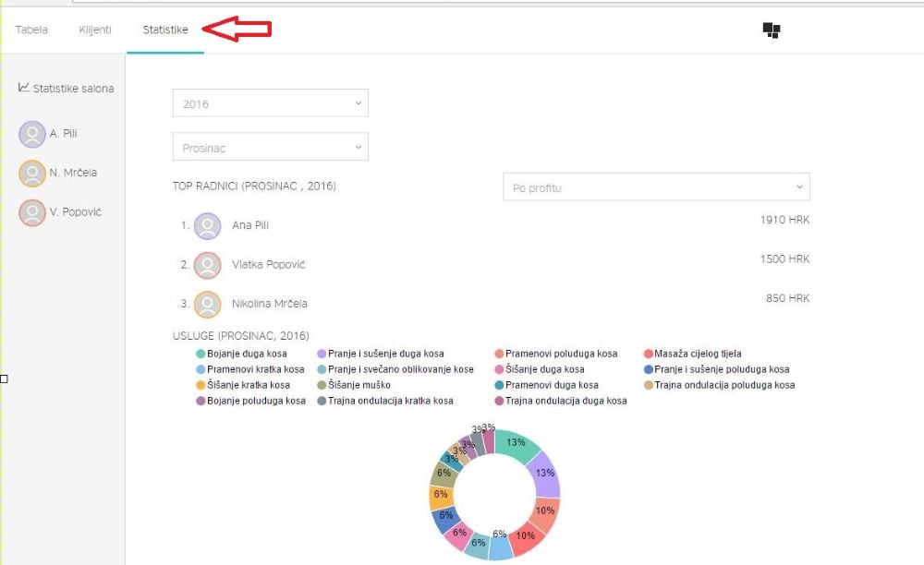Click the Statistike salona chart icon
924x565 pixels.
pyautogui.click(x=24, y=88)
